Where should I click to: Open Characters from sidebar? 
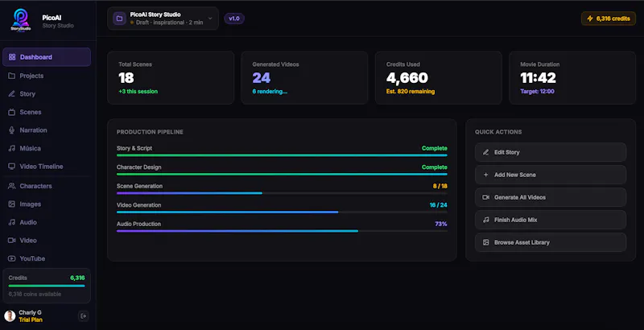point(47,186)
